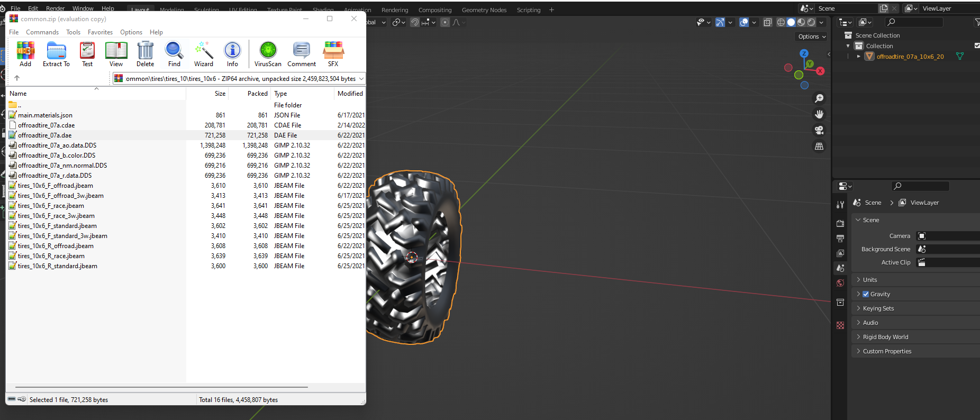Open the gizmo settings dropdown arrow
This screenshot has width=980, height=420.
[730, 22]
